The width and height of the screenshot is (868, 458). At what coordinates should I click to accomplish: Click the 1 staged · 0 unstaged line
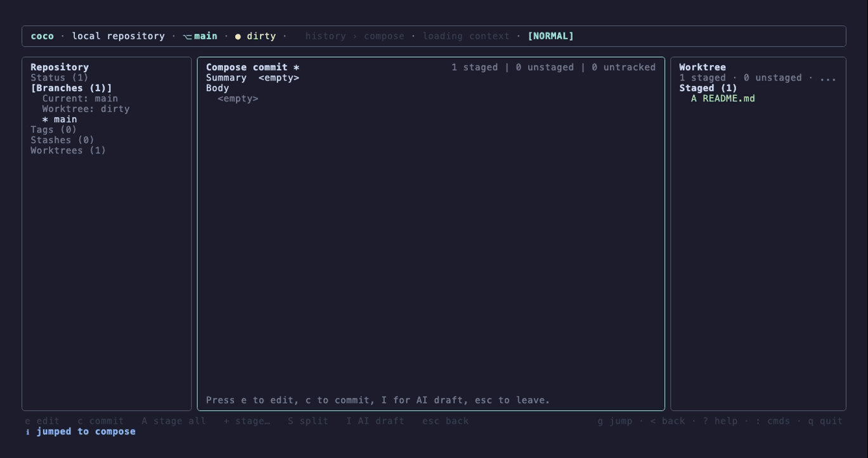pyautogui.click(x=758, y=77)
